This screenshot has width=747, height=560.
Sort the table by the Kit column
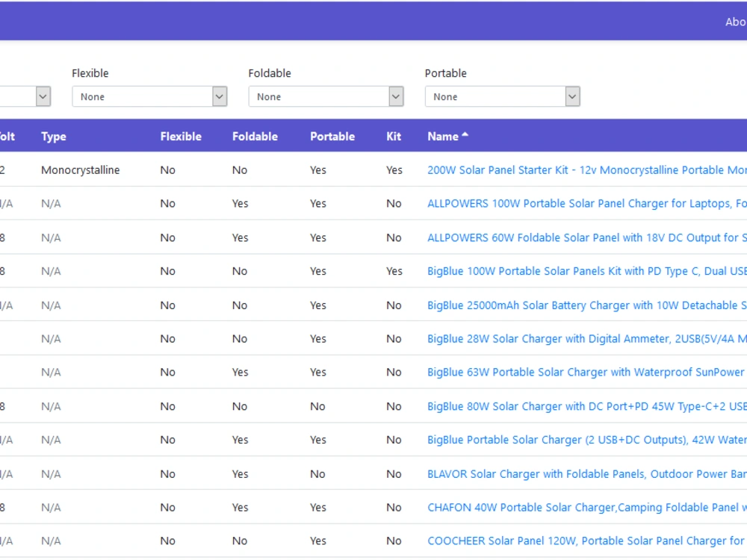point(394,136)
